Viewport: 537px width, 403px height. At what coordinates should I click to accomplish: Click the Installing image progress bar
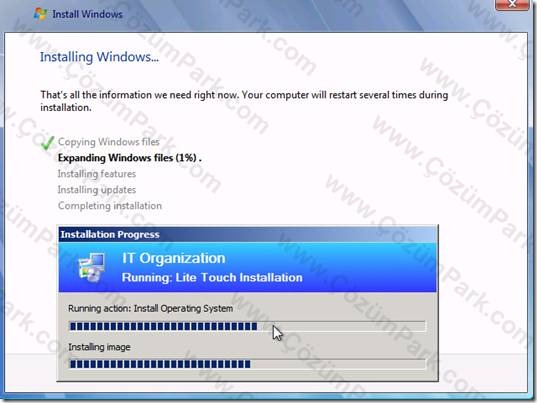[247, 364]
